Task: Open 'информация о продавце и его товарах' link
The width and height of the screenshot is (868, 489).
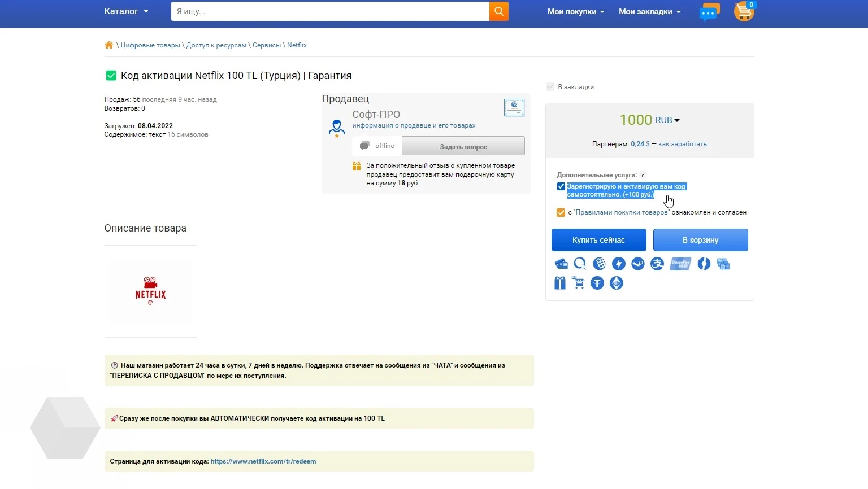Action: pyautogui.click(x=414, y=126)
